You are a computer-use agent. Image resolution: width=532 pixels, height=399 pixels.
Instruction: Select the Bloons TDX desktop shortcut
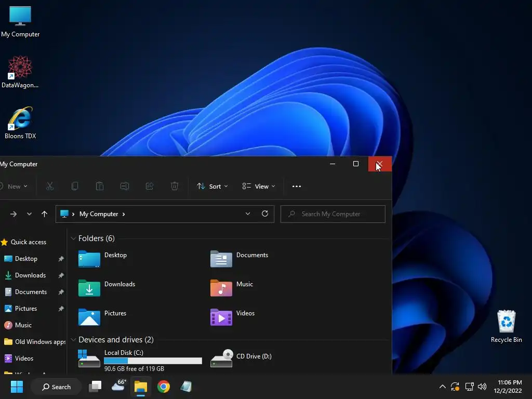[x=20, y=123]
